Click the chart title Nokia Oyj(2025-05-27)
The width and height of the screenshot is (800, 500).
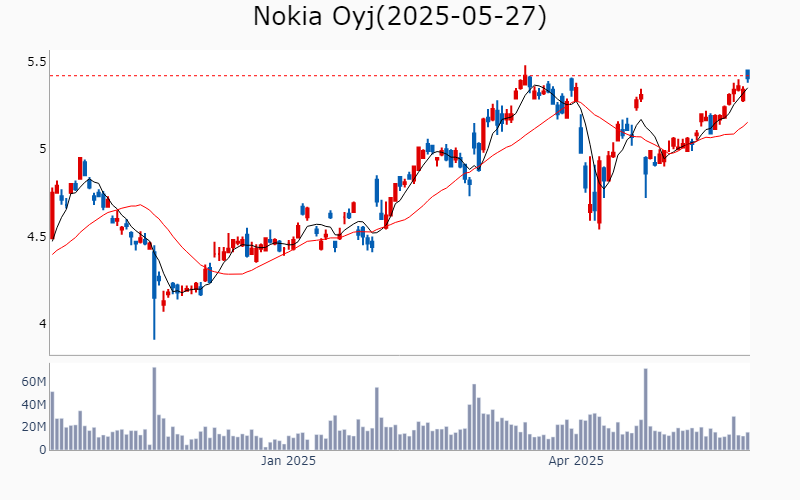click(x=399, y=16)
